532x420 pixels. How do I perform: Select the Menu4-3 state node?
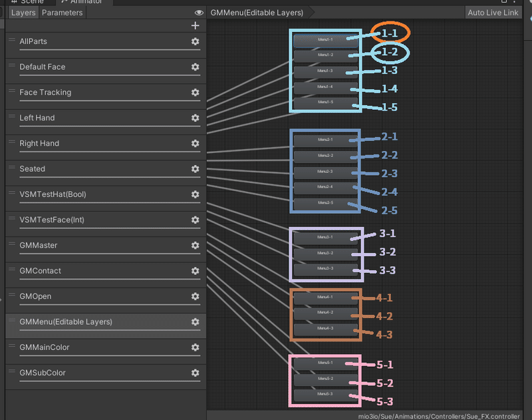326,329
